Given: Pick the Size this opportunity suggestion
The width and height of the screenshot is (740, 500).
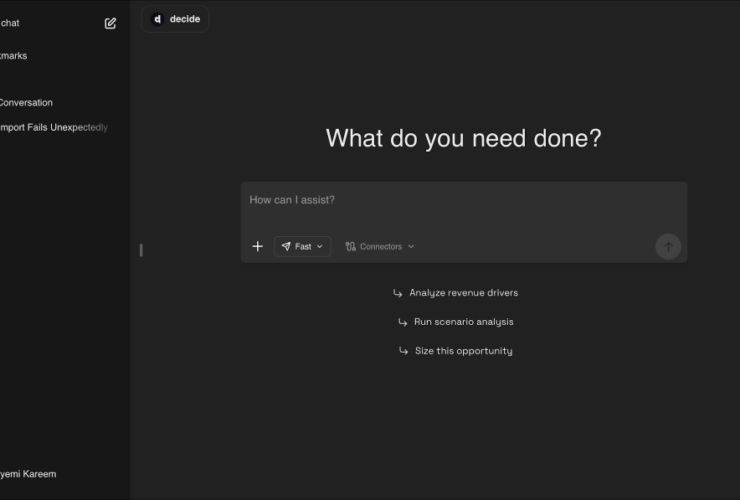Looking at the screenshot, I should [463, 351].
